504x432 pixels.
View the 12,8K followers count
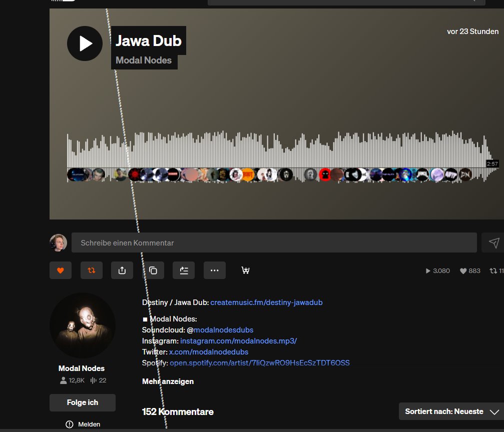72,380
